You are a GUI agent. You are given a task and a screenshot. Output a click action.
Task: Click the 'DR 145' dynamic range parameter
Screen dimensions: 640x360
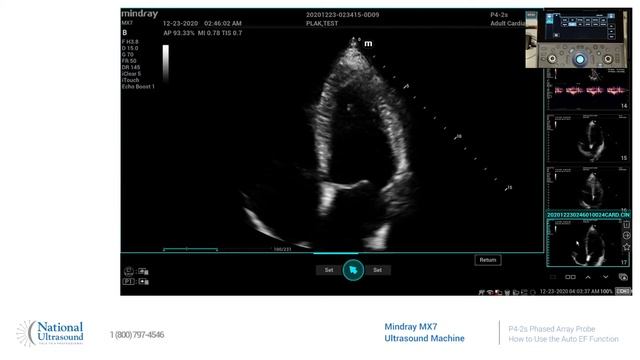131,67
